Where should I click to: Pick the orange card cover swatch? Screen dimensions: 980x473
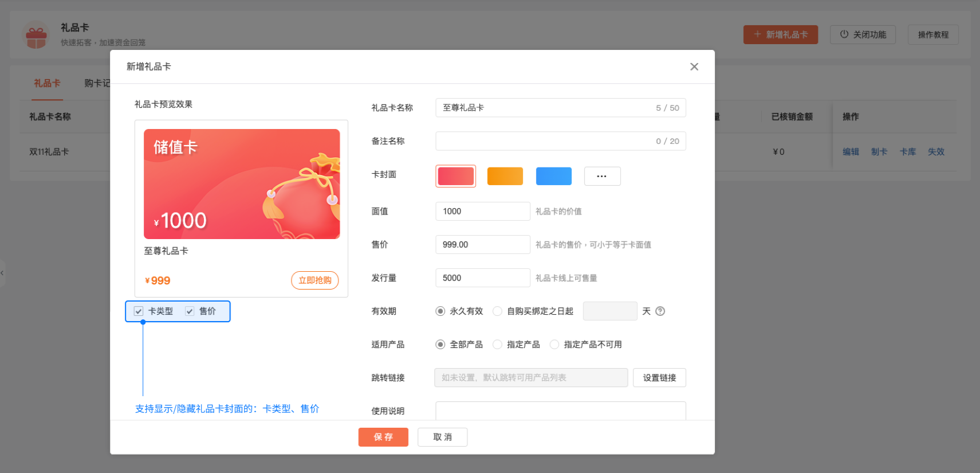505,176
